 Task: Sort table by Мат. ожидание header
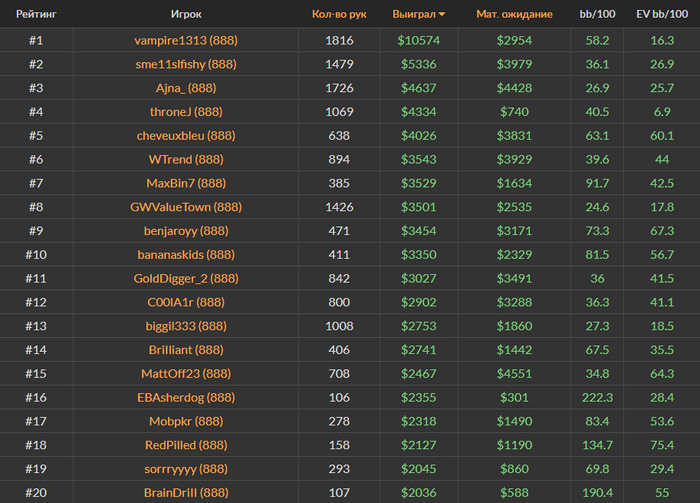pyautogui.click(x=513, y=14)
